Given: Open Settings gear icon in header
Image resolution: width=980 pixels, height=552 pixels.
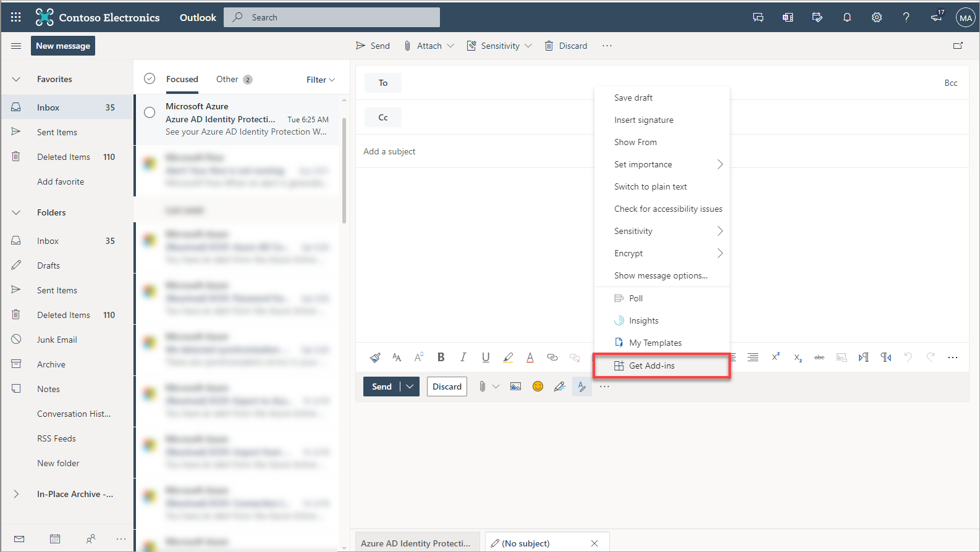Looking at the screenshot, I should coord(876,17).
